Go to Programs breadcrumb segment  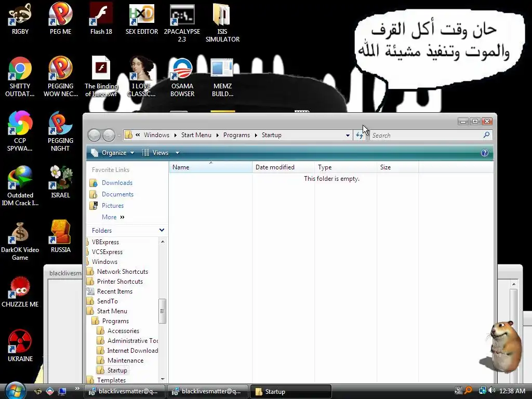click(236, 135)
